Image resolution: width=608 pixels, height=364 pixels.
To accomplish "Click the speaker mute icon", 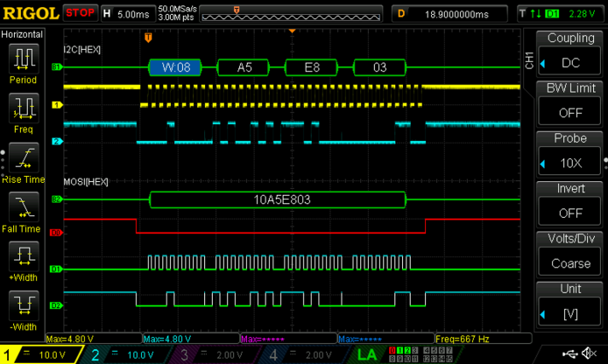I will pos(590,353).
